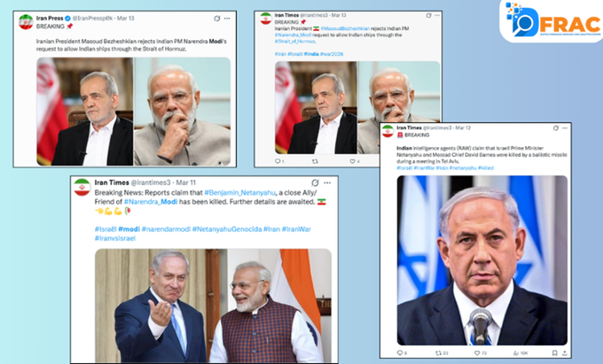Click the Iran Press profile avatar
The height and width of the screenshot is (364, 603).
[x=26, y=22]
